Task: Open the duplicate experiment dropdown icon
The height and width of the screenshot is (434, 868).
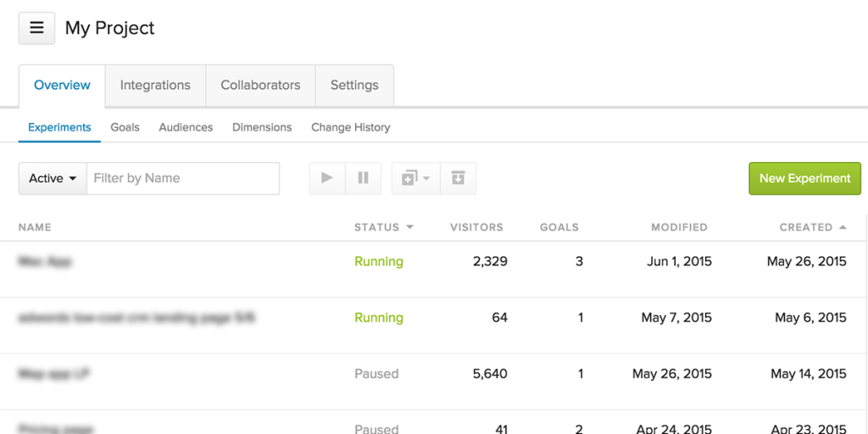Action: click(x=415, y=178)
